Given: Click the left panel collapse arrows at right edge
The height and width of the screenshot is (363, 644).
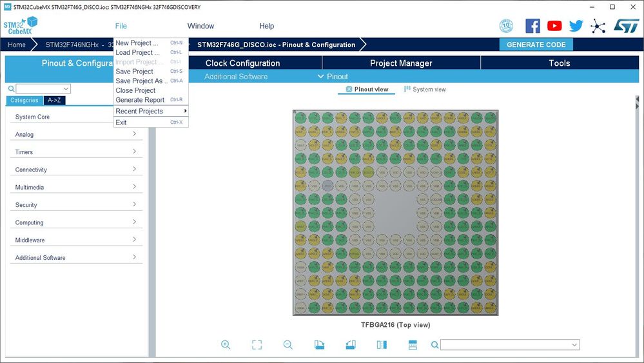Looking at the screenshot, I should (x=637, y=103).
